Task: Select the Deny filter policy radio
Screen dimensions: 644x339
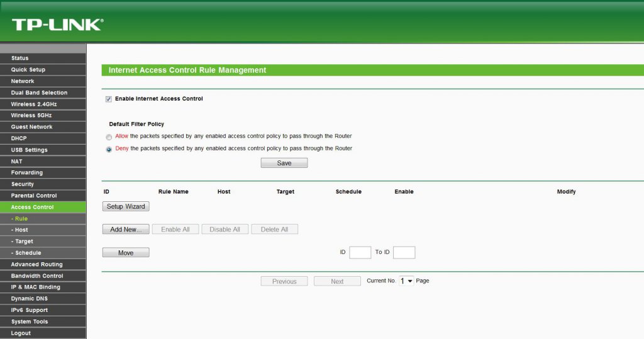Action: 109,150
